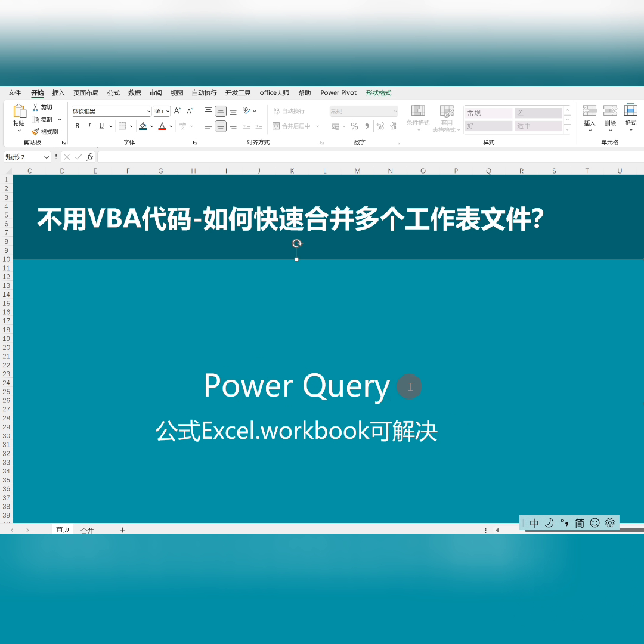Viewport: 644px width, 644px height.
Task: Open IME settings gear
Action: [x=610, y=522]
